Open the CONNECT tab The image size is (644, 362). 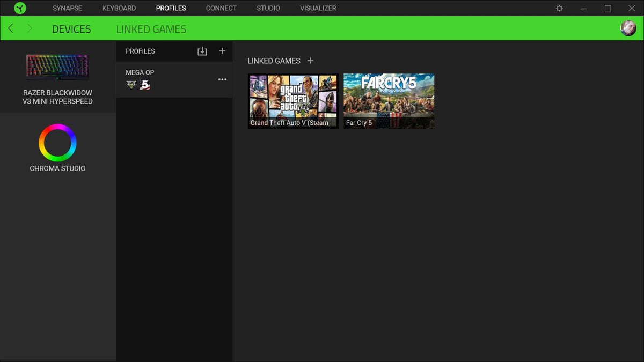click(221, 8)
